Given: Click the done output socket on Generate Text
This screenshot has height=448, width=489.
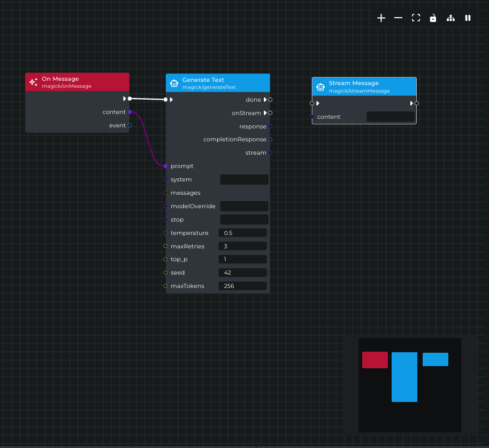Looking at the screenshot, I should click(270, 100).
